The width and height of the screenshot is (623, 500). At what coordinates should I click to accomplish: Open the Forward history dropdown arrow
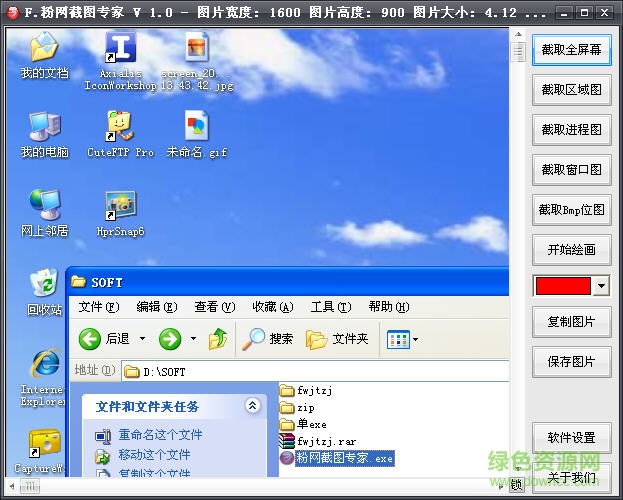coord(193,339)
